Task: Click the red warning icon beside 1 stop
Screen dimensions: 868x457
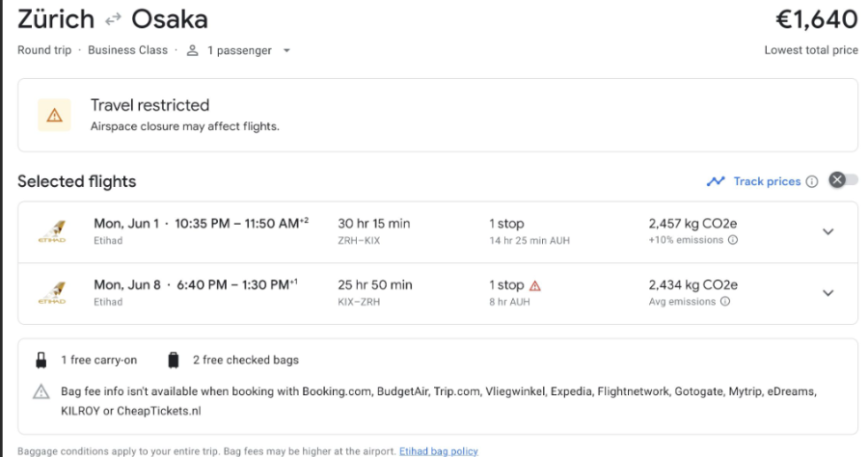Action: pos(534,286)
